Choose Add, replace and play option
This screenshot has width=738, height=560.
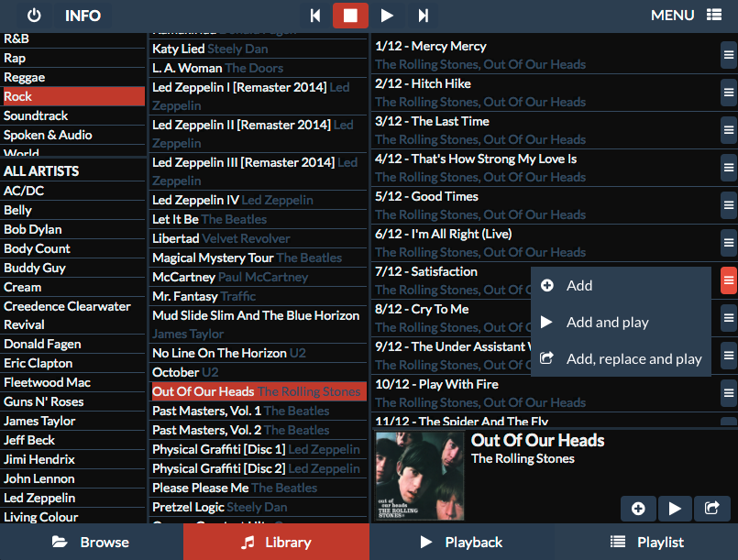[621, 359]
